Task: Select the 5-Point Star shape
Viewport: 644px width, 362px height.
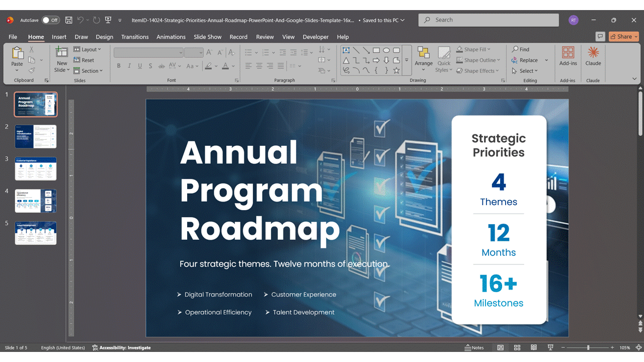Action: 396,70
